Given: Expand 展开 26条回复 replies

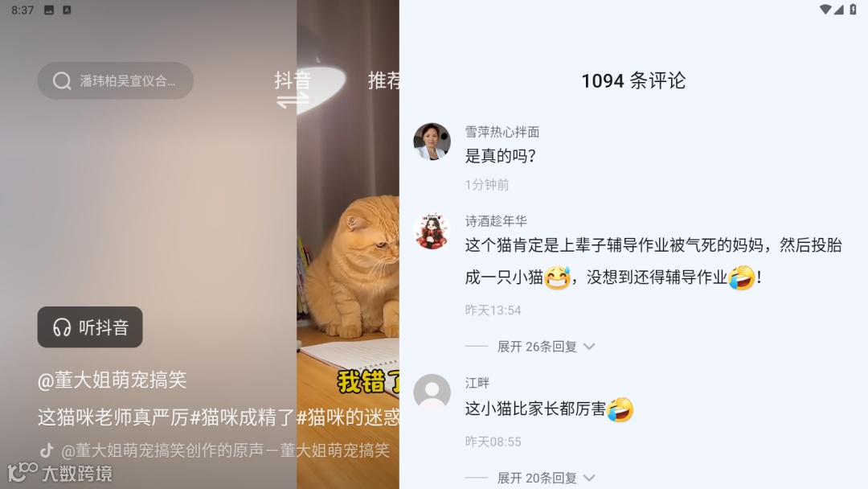Looking at the screenshot, I should 537,347.
